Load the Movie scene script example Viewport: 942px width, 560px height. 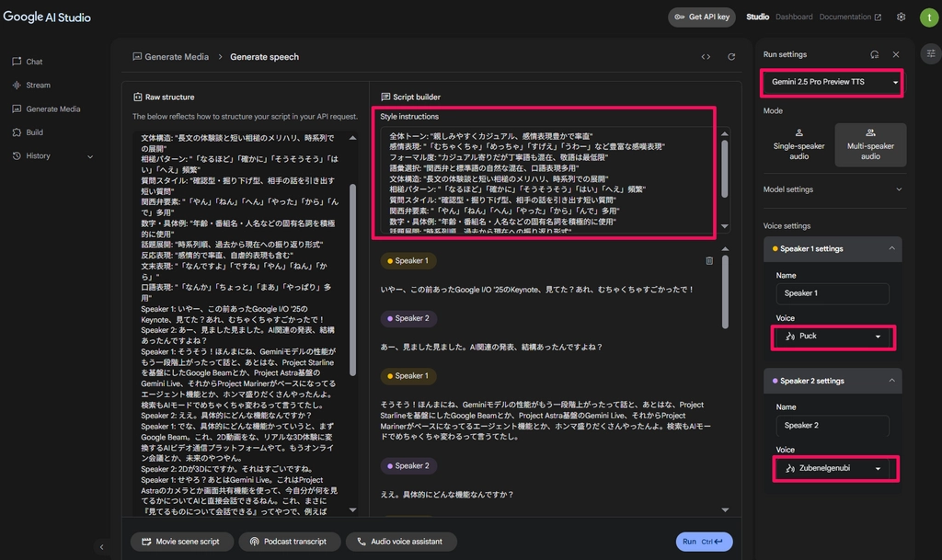(180, 542)
